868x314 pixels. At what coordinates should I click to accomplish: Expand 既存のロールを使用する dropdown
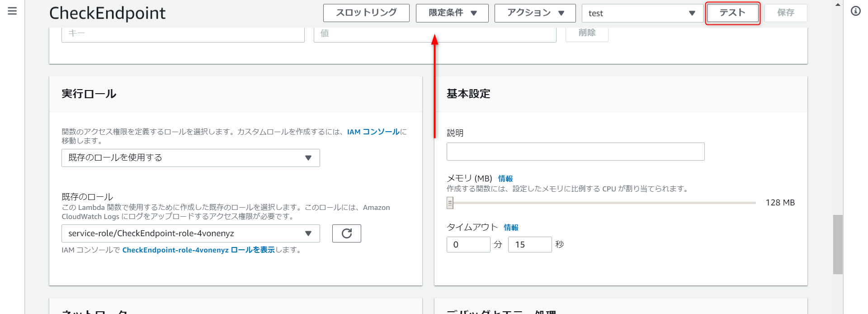point(191,158)
